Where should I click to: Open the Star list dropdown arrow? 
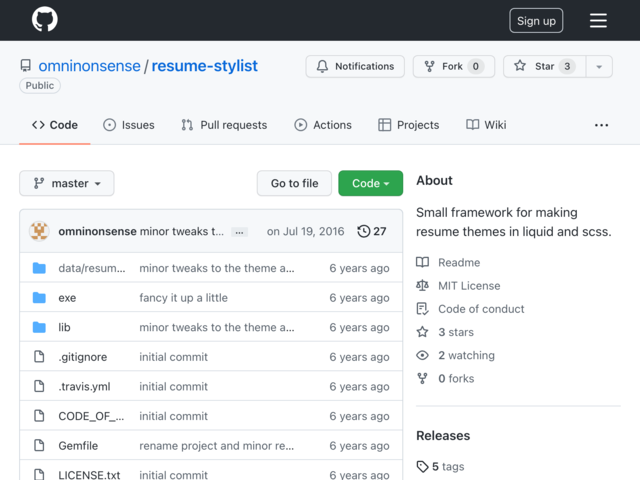599,67
